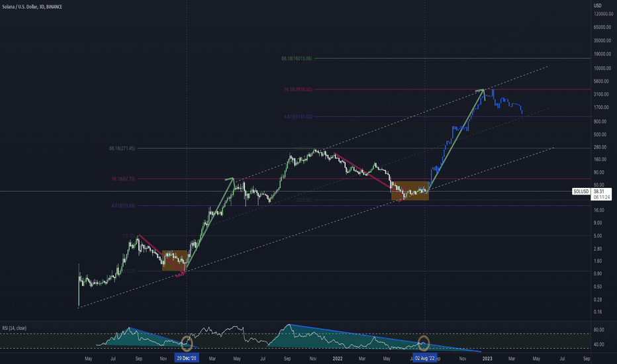Viewport: 617px width, 364px height.
Task: Select the orange rectangle near Dec '20 candles
Action: (x=174, y=261)
